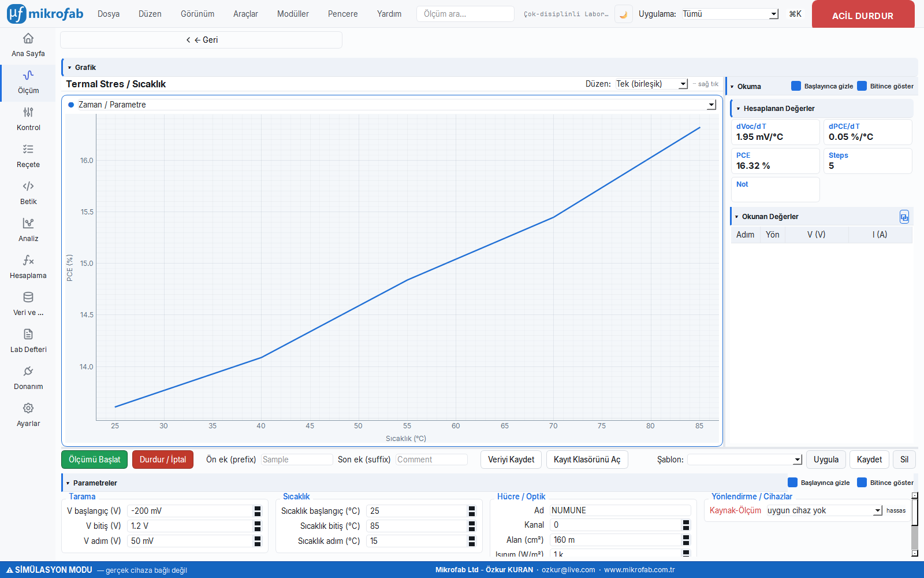Open the Betik script icon

point(28,187)
